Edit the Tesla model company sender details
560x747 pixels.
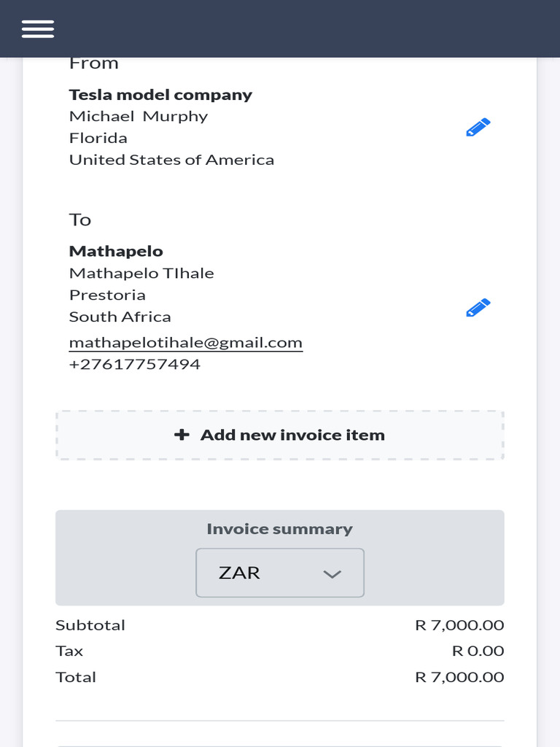tap(478, 128)
